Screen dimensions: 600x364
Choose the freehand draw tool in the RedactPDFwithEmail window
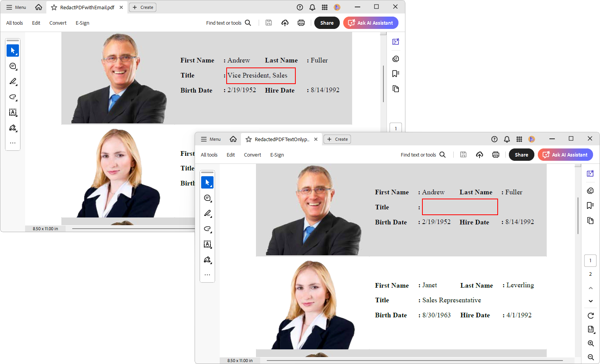13,97
